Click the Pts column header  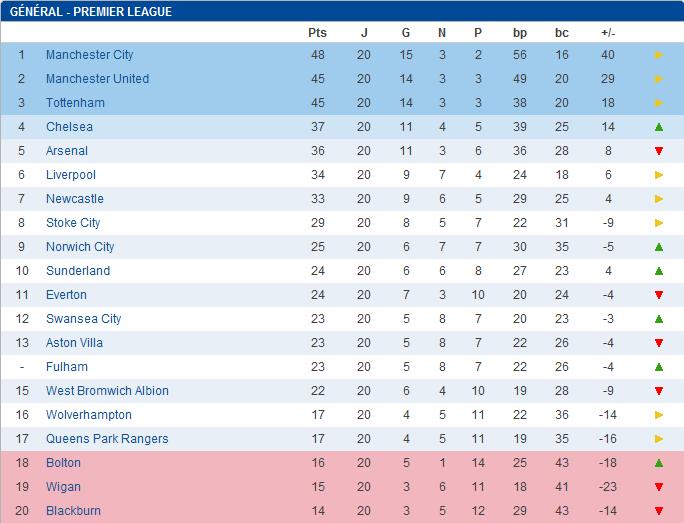pyautogui.click(x=317, y=33)
